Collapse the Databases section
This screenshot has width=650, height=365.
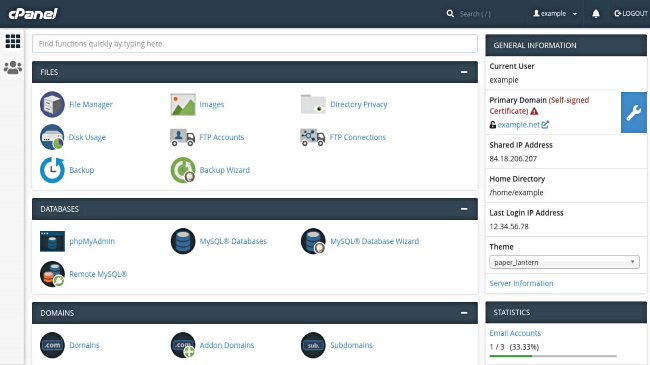coord(464,209)
